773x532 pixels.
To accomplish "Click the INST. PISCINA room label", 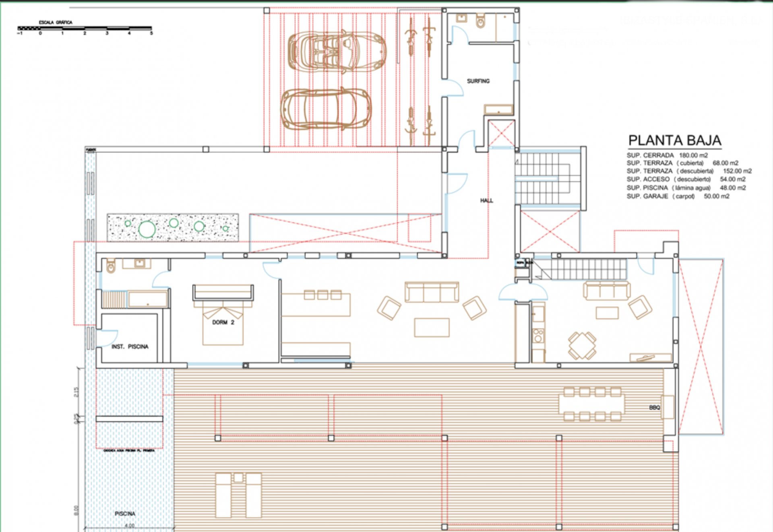I will coord(130,346).
